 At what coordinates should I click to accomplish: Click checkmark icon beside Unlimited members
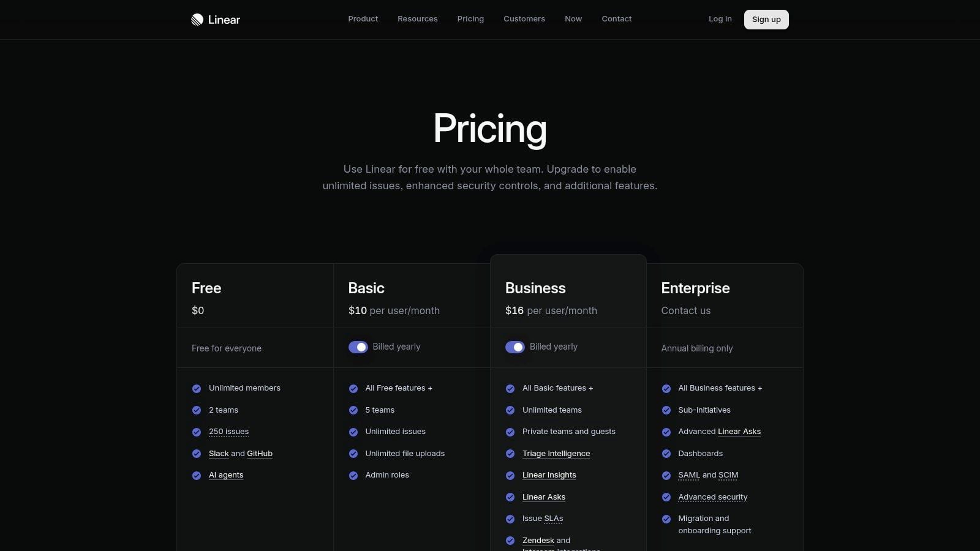click(197, 389)
